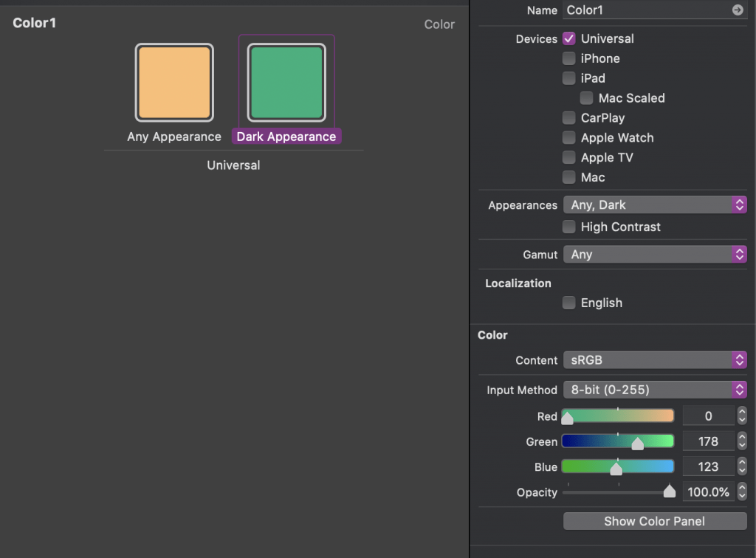Click the Red color slider track
The image size is (756, 558).
click(x=618, y=416)
